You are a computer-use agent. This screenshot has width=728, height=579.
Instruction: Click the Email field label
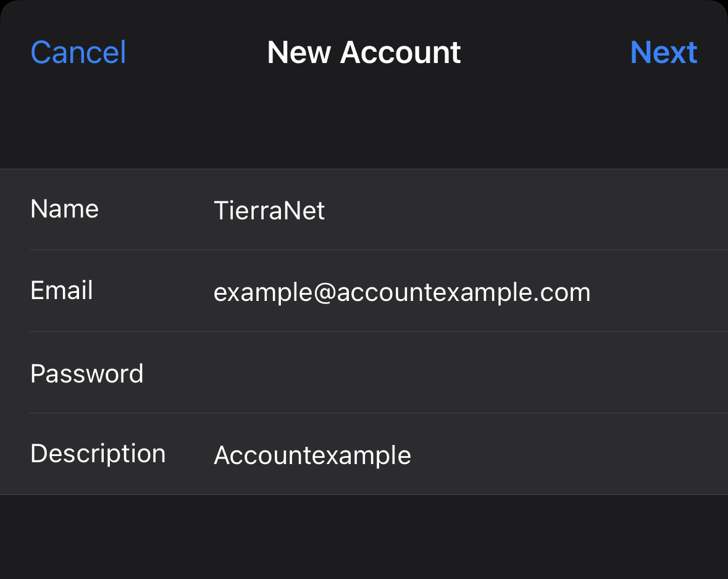tap(62, 290)
